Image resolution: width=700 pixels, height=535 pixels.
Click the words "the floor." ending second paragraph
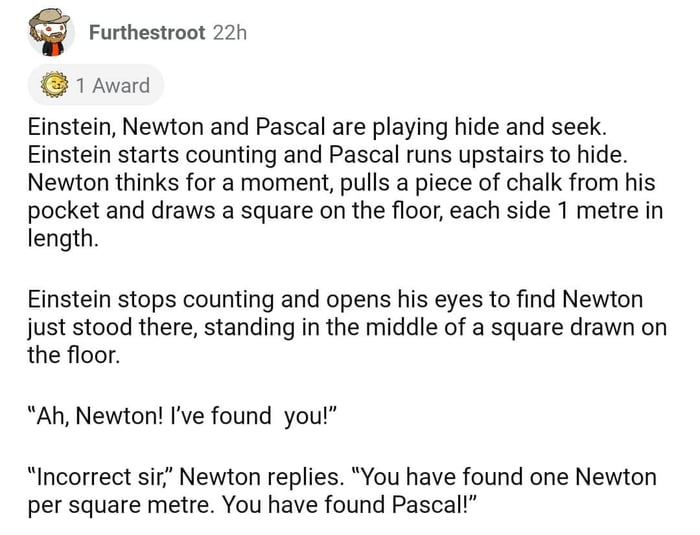pyautogui.click(x=73, y=354)
